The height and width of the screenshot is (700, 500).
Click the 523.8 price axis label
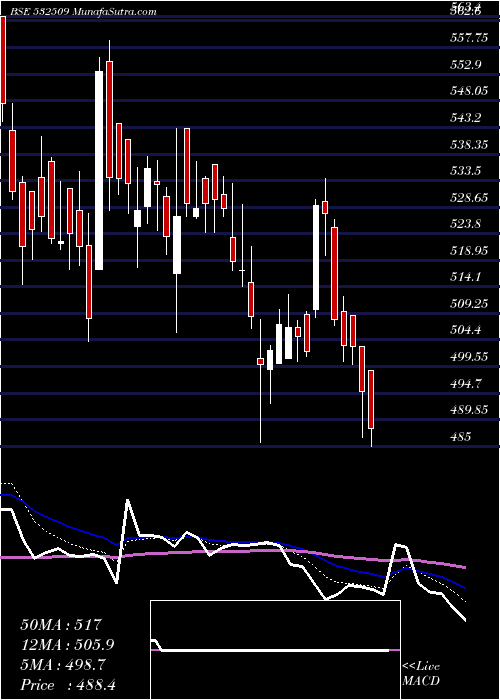[x=466, y=224]
